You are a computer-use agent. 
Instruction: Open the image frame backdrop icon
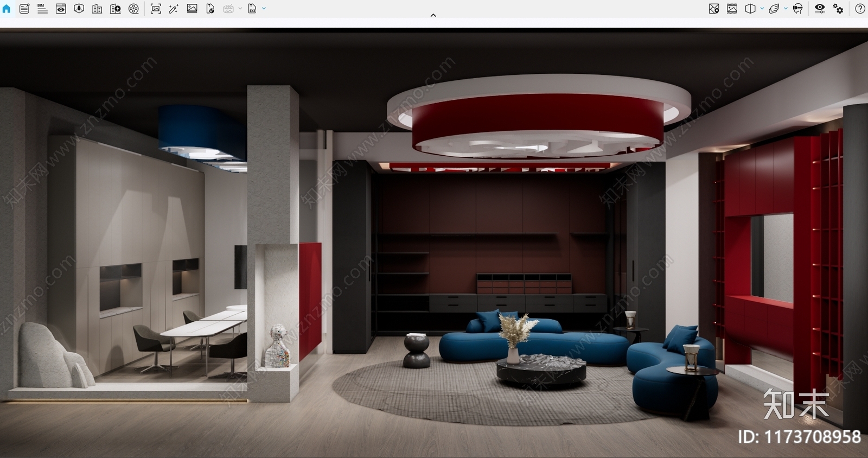coord(732,9)
